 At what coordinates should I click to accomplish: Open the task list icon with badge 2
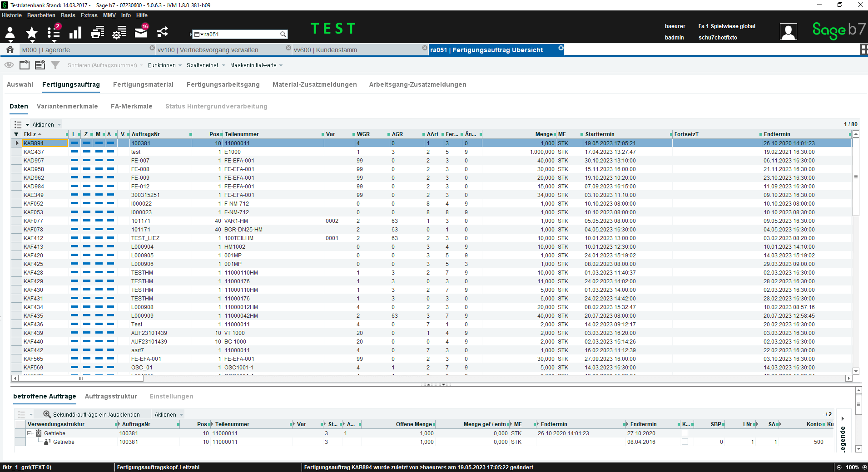click(x=54, y=33)
